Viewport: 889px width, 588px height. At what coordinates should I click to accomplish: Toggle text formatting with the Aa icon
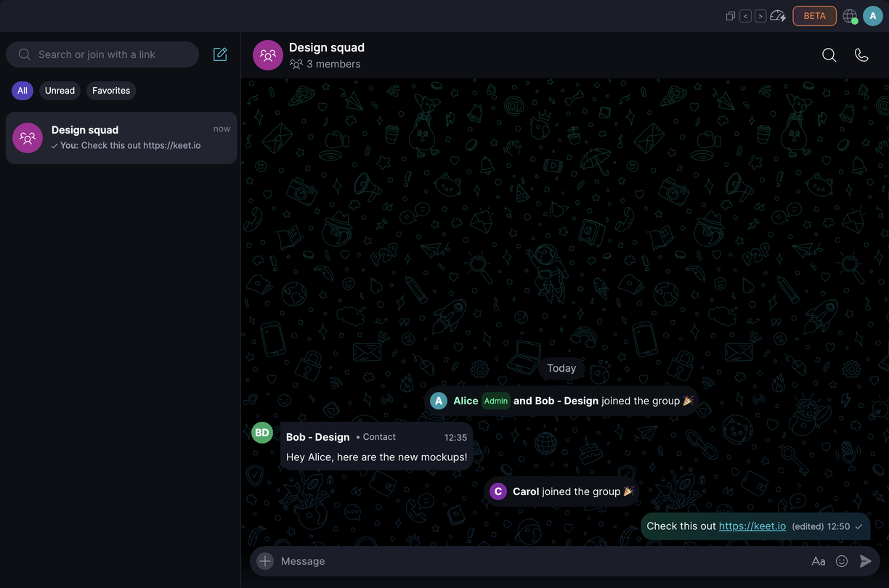point(819,561)
